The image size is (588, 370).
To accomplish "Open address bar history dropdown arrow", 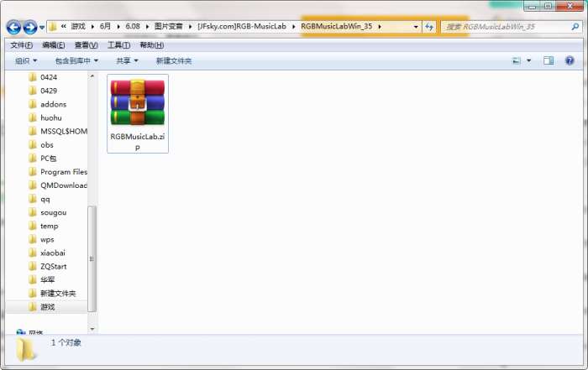I will pos(416,27).
